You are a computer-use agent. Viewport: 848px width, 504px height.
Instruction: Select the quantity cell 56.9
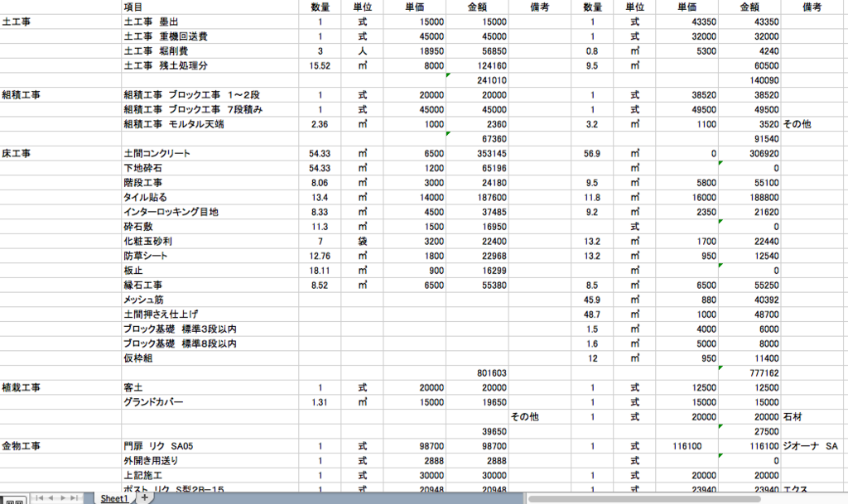[592, 153]
